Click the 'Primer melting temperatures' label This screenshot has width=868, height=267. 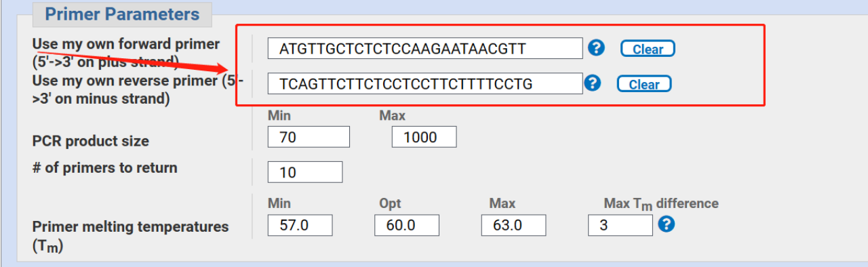click(x=130, y=236)
